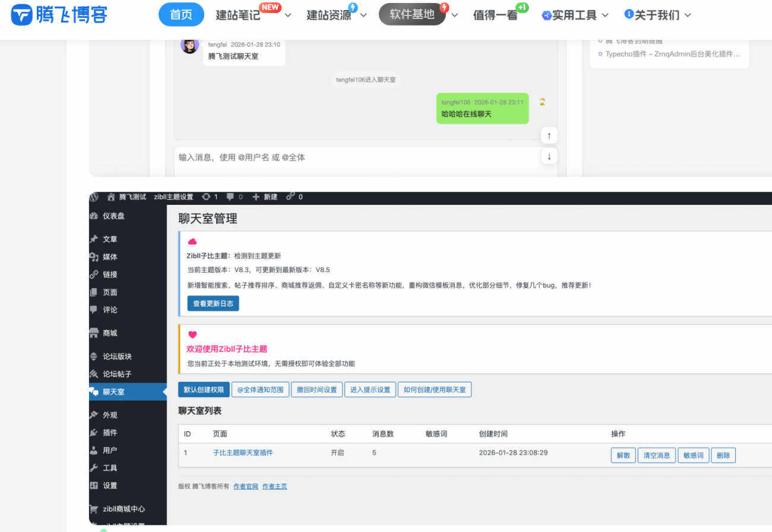Expand the 建站笔记 dropdown menu
This screenshot has width=772, height=532.
tap(287, 15)
